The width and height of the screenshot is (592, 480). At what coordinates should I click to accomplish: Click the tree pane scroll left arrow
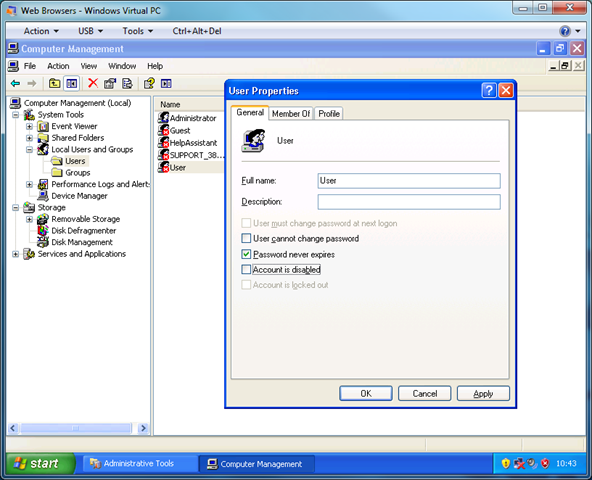click(13, 428)
